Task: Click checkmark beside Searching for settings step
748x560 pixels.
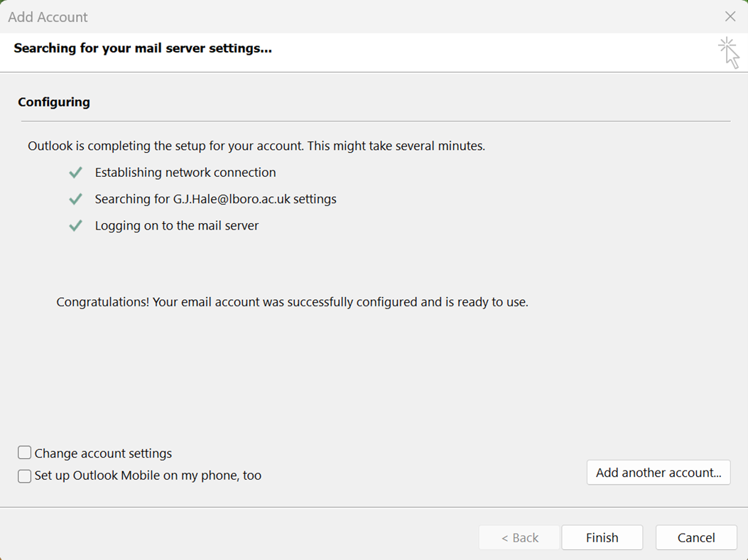Action: [75, 200]
